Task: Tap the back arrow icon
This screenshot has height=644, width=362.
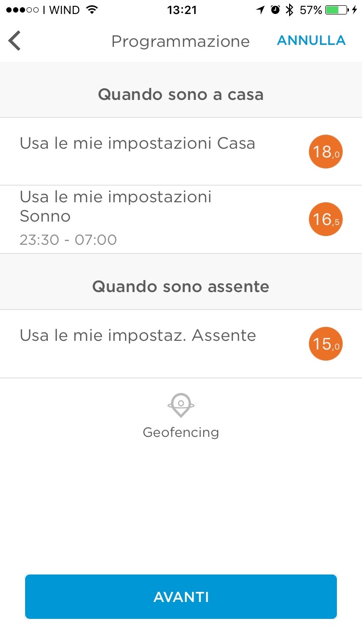Action: tap(15, 41)
